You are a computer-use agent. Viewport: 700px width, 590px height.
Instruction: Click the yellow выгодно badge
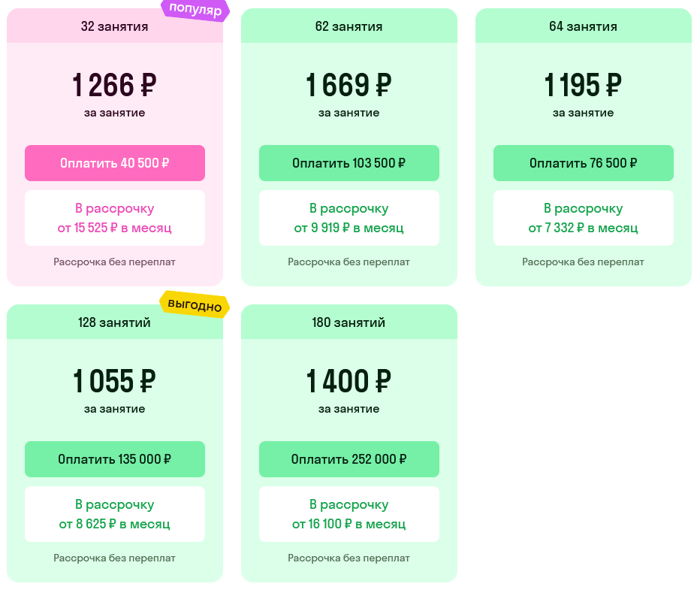[x=195, y=304]
